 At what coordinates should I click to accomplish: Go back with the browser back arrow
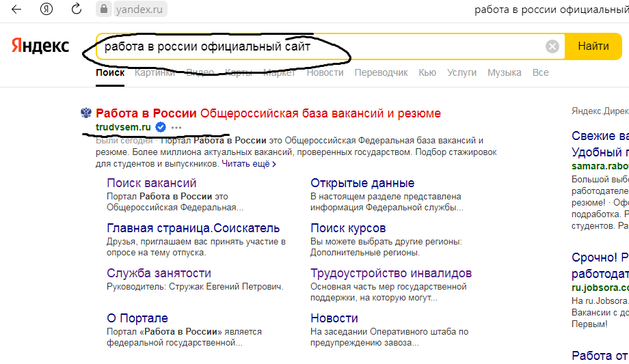point(16,9)
